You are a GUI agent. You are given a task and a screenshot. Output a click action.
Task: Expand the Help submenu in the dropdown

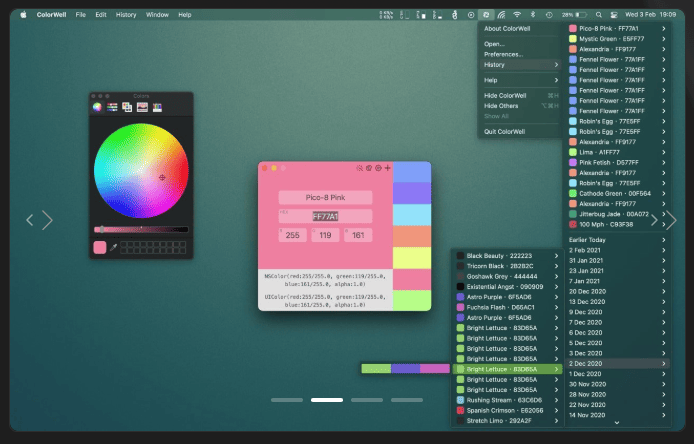[x=520, y=80]
